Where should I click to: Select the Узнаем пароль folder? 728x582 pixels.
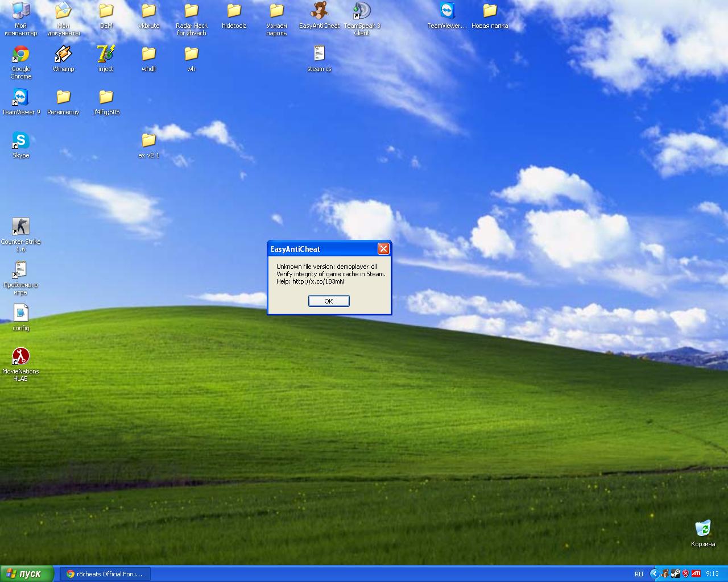[276, 19]
